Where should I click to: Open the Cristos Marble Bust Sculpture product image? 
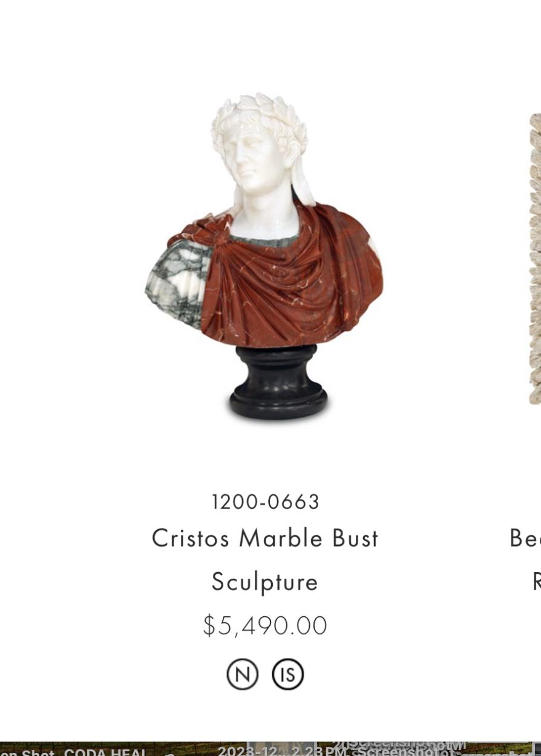[x=264, y=256]
